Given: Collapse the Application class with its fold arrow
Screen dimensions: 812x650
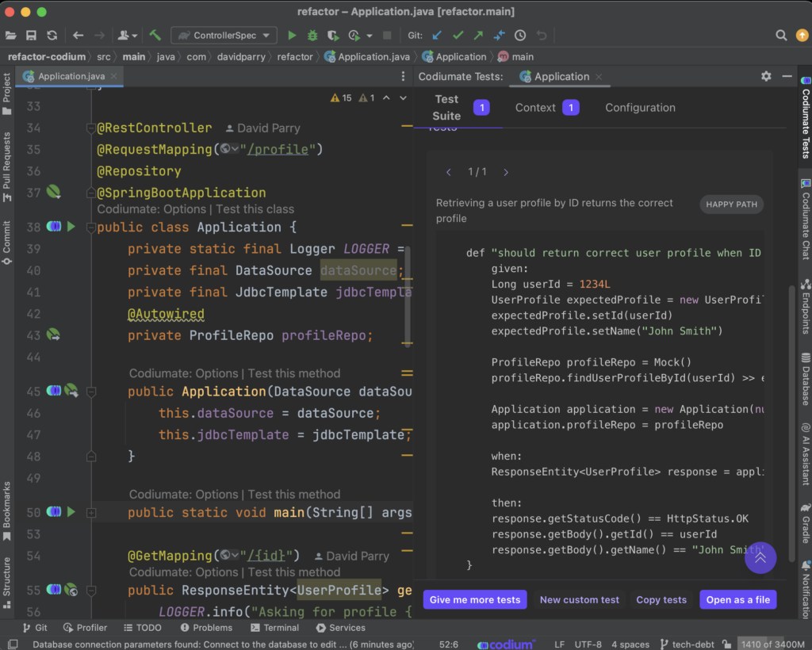Looking at the screenshot, I should click(90, 226).
